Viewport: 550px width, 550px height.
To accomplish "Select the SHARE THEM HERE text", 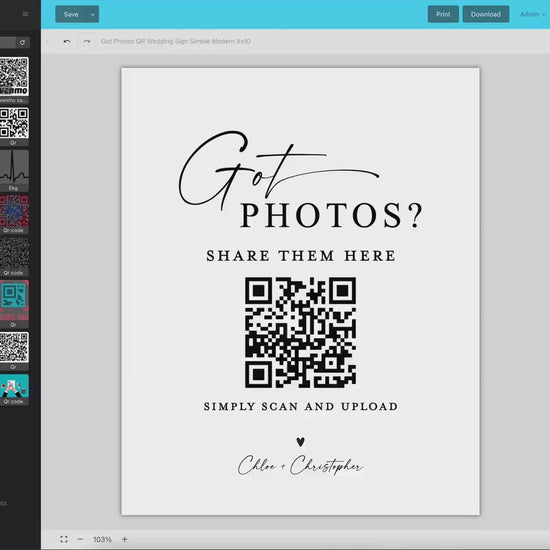I will click(301, 256).
